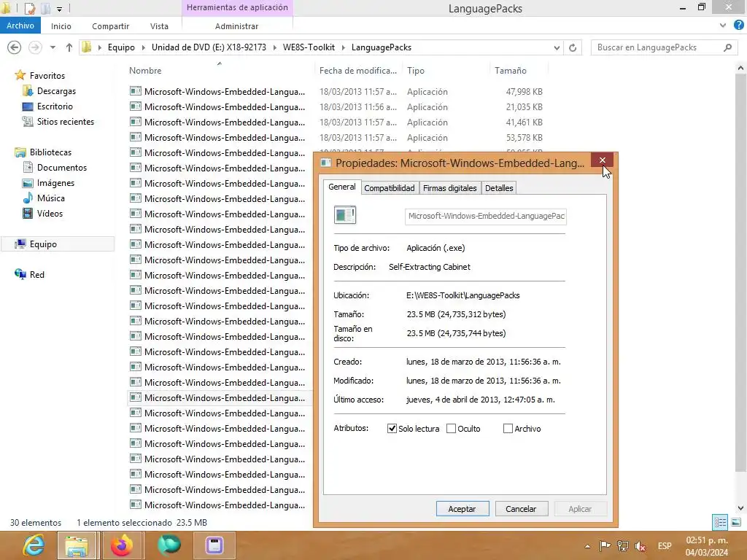This screenshot has height=560, width=747.
Task: Click the muted volume tray icon
Action: (640, 546)
